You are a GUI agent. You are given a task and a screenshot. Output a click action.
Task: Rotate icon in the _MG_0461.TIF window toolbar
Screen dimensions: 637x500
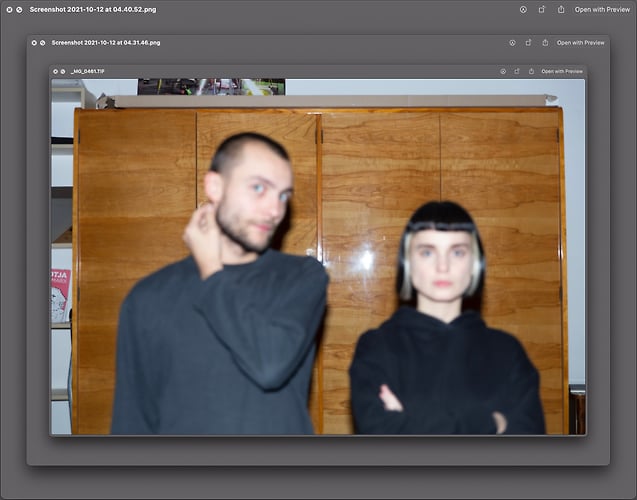coord(515,72)
